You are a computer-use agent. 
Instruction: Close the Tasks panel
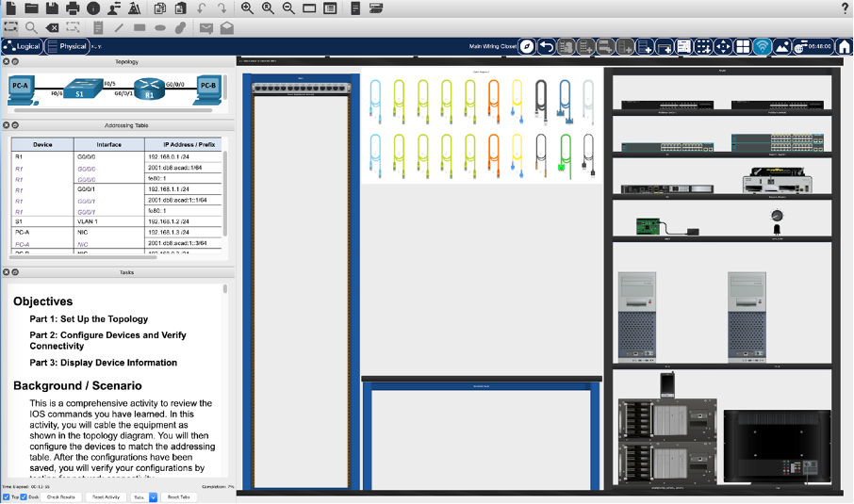point(6,272)
